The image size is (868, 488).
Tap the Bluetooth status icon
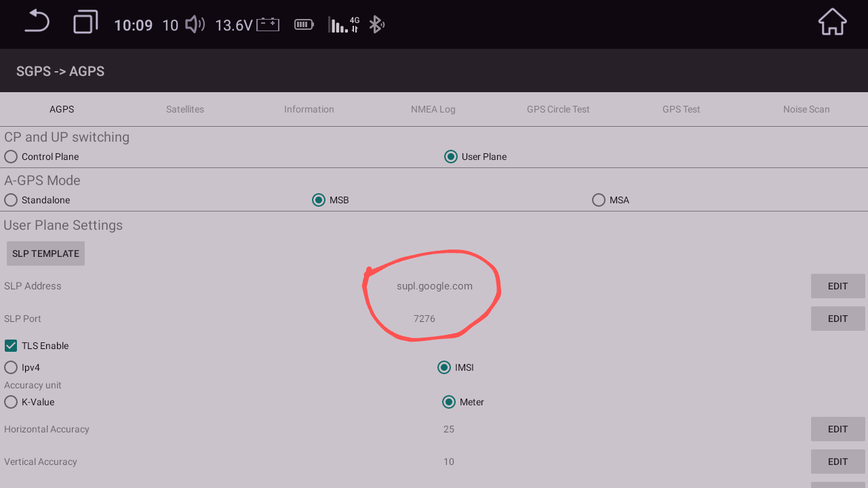tap(376, 25)
